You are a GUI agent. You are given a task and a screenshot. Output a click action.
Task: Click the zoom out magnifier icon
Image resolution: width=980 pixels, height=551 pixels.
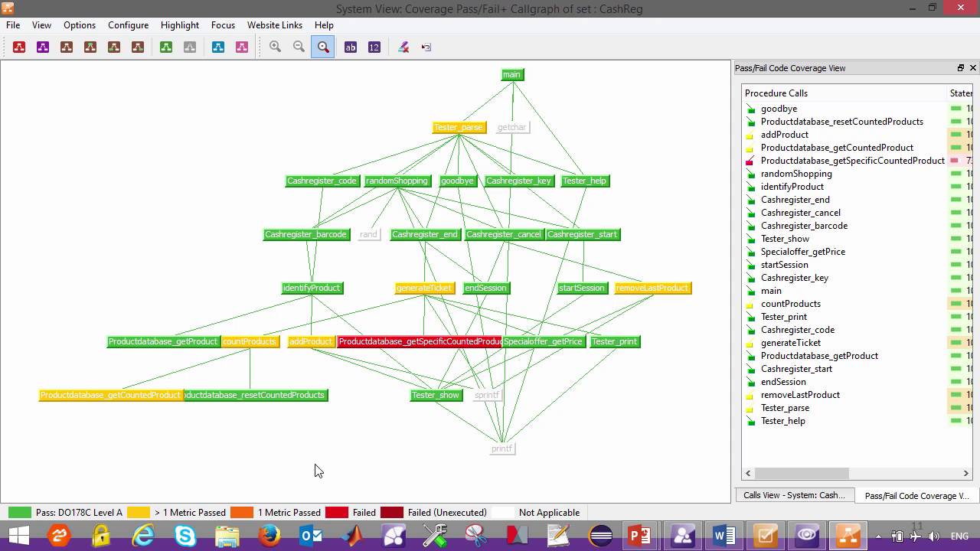coord(299,47)
